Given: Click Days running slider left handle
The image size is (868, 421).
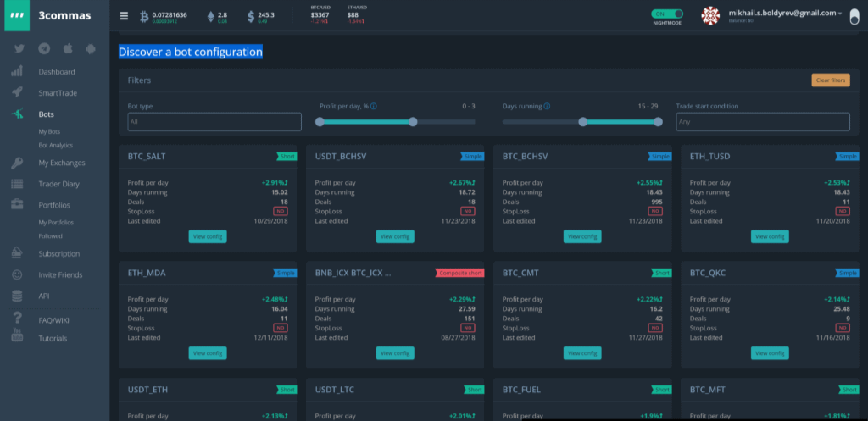Looking at the screenshot, I should [583, 122].
